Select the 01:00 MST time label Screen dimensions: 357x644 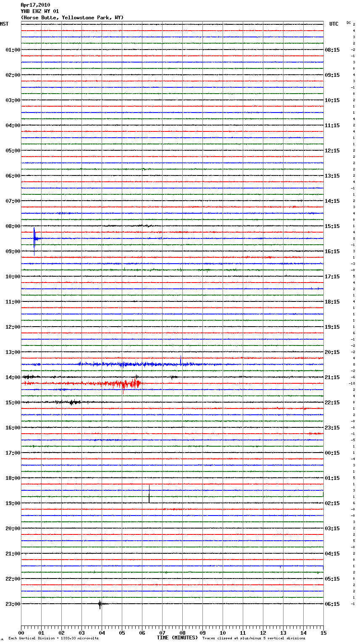click(13, 50)
